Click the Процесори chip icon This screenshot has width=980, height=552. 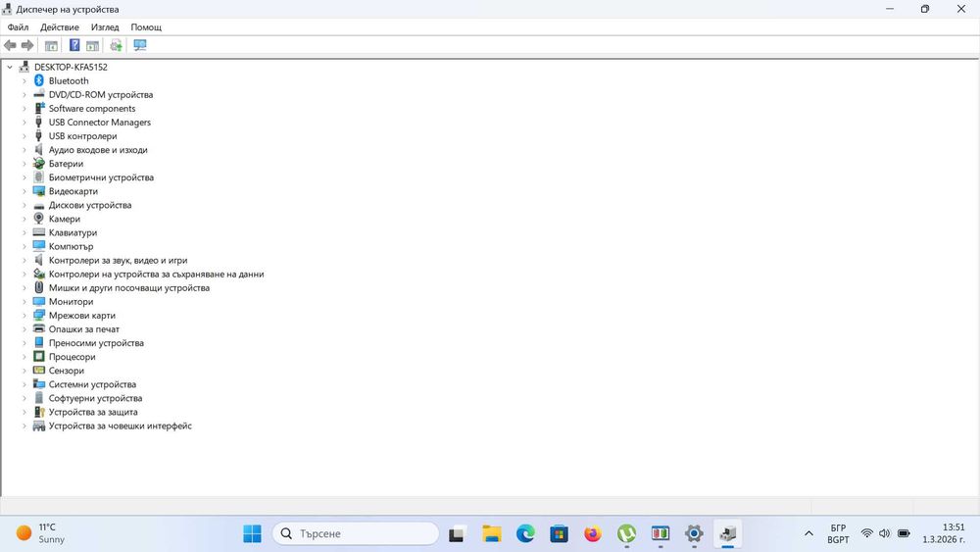[39, 356]
